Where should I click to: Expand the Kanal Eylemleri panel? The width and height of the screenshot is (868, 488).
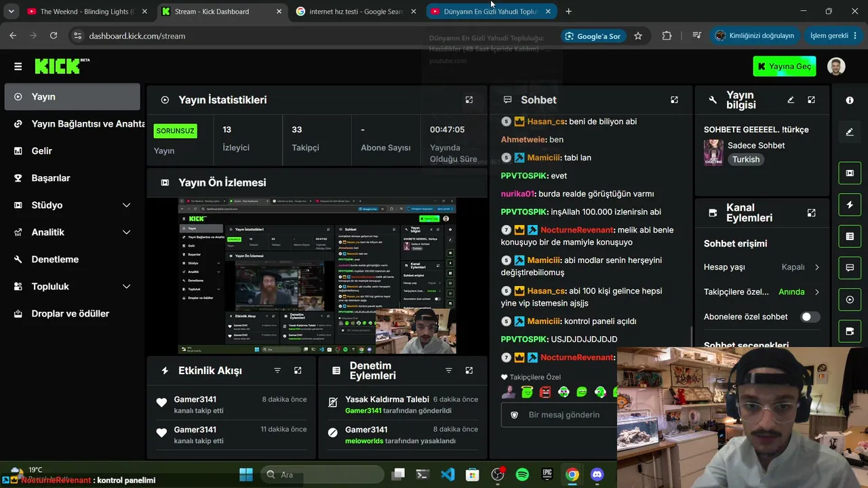click(x=811, y=213)
